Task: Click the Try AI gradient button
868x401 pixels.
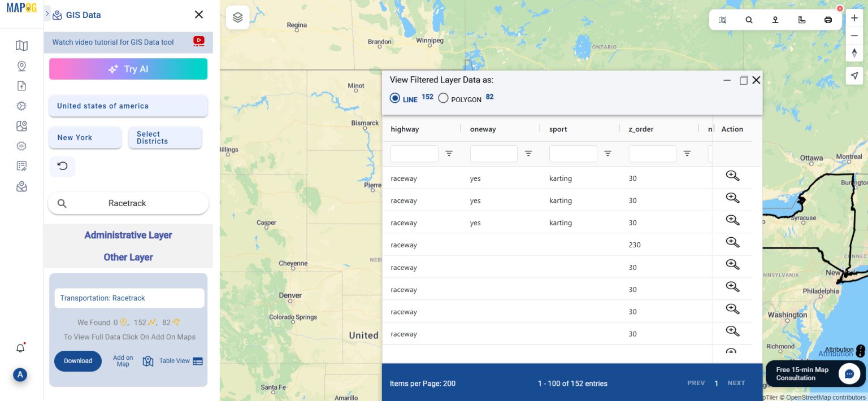Action: tap(128, 68)
